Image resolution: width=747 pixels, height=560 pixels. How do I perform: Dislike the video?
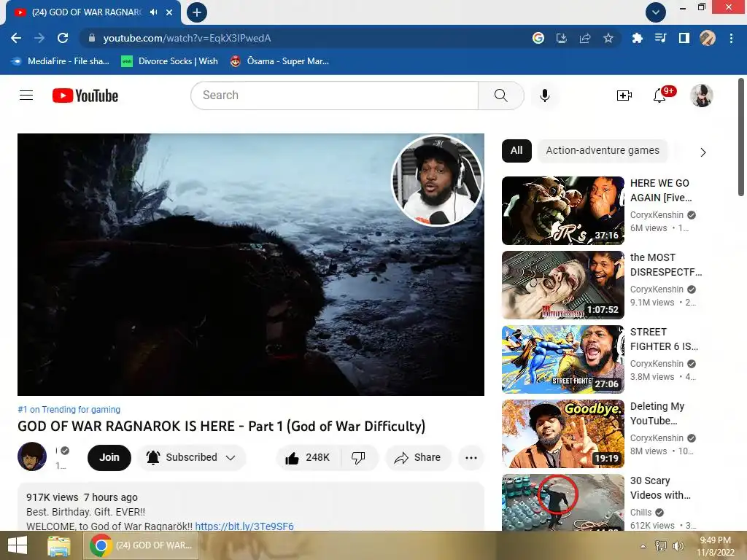click(358, 458)
